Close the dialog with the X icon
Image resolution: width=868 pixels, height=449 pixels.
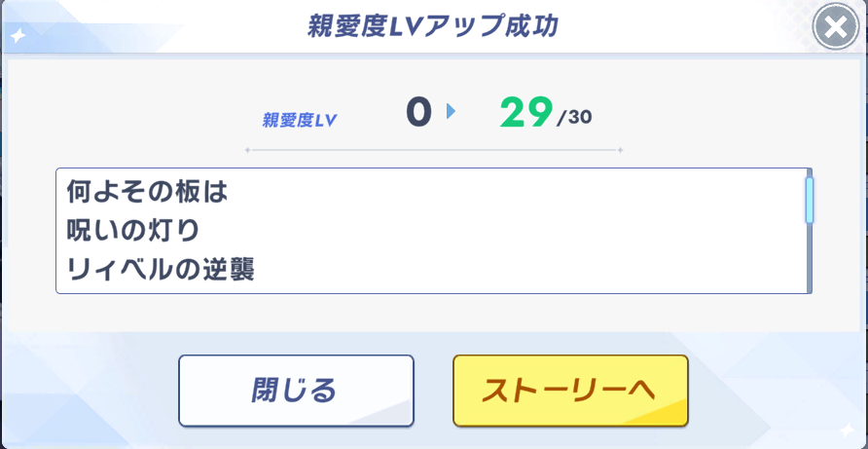835,28
